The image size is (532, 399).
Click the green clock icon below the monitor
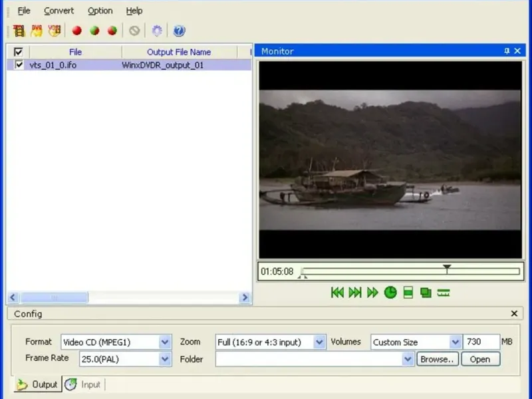tap(390, 293)
